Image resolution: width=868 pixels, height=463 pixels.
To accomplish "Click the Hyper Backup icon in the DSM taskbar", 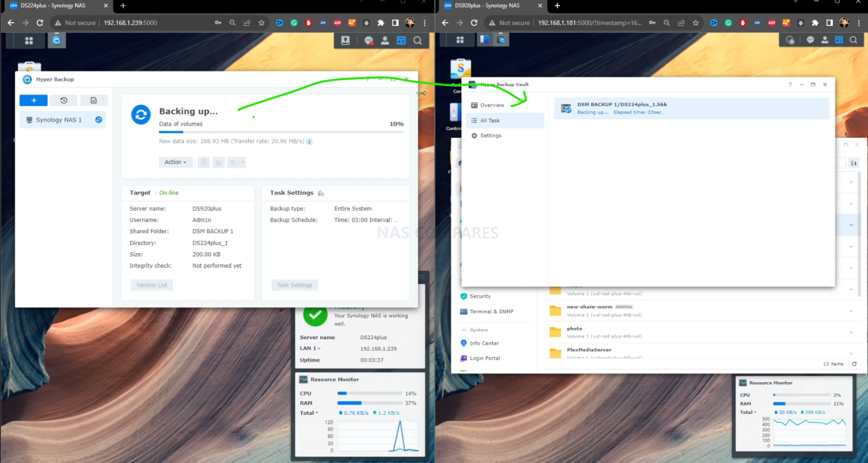I will point(57,40).
